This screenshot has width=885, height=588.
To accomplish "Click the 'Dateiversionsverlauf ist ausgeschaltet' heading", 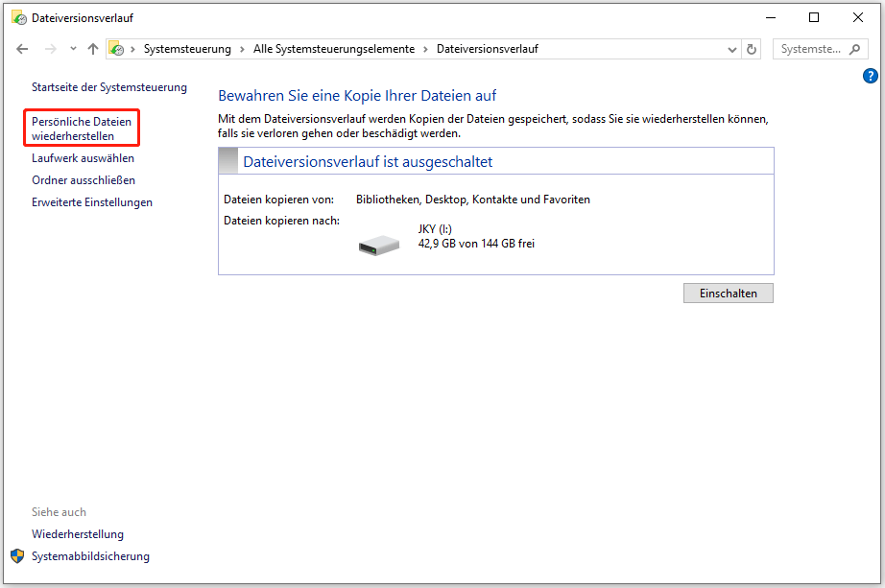I will pyautogui.click(x=368, y=162).
